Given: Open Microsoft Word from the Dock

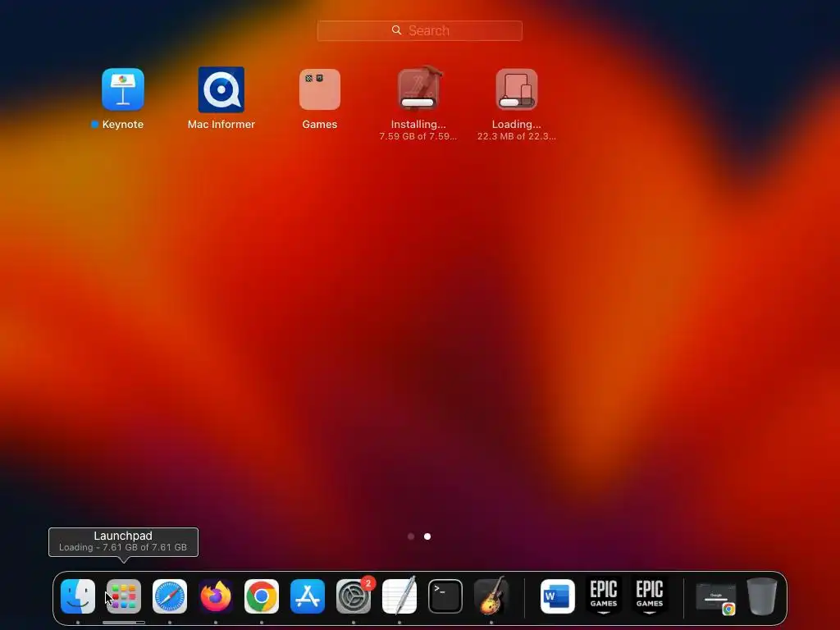Looking at the screenshot, I should click(558, 596).
